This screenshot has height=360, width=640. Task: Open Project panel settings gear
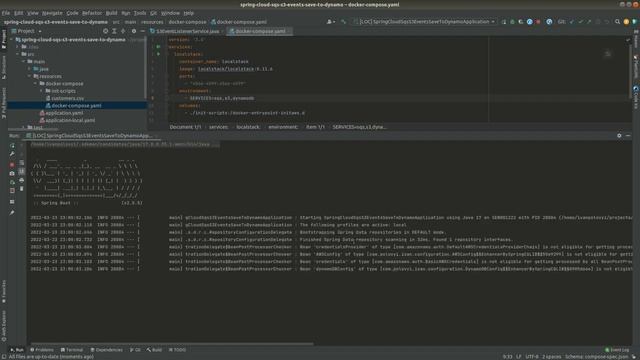[134, 31]
